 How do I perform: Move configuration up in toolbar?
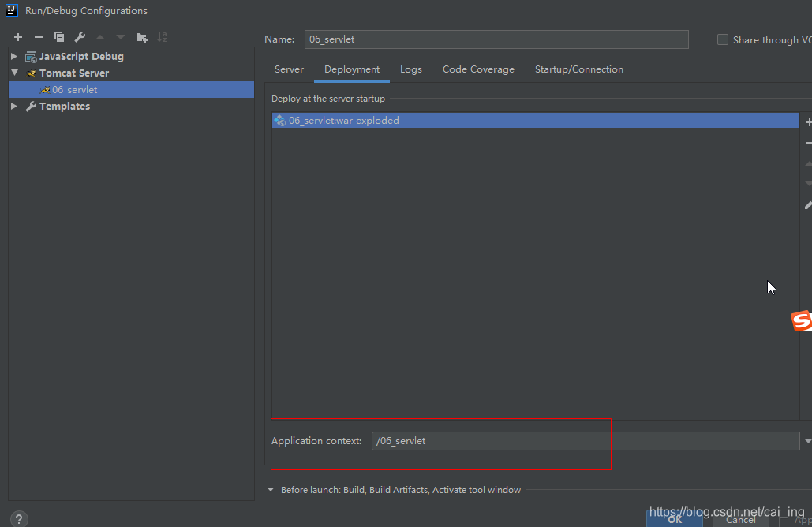(100, 37)
